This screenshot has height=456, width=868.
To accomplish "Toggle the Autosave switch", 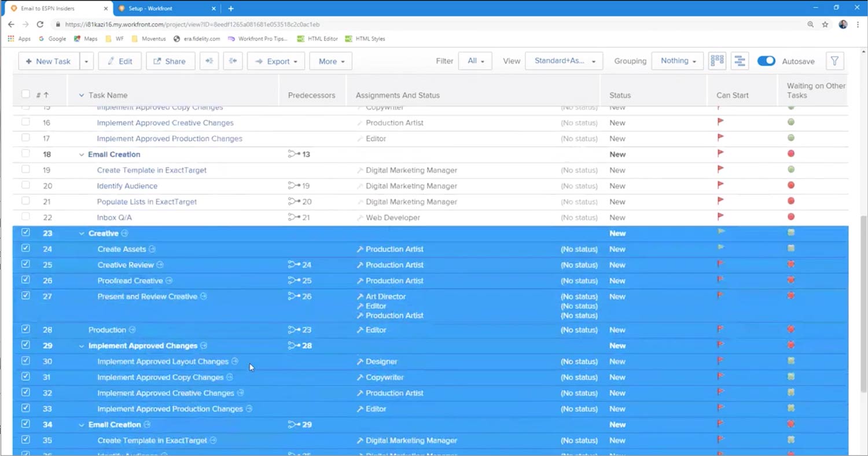I will 766,61.
